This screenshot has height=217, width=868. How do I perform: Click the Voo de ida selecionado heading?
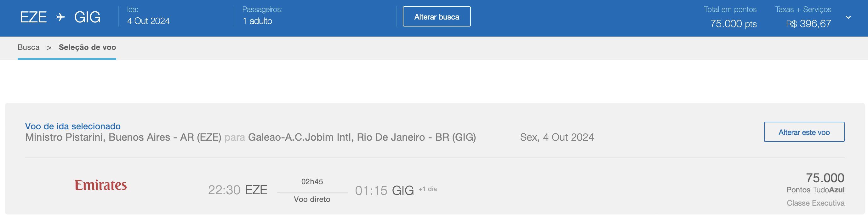coord(73,126)
